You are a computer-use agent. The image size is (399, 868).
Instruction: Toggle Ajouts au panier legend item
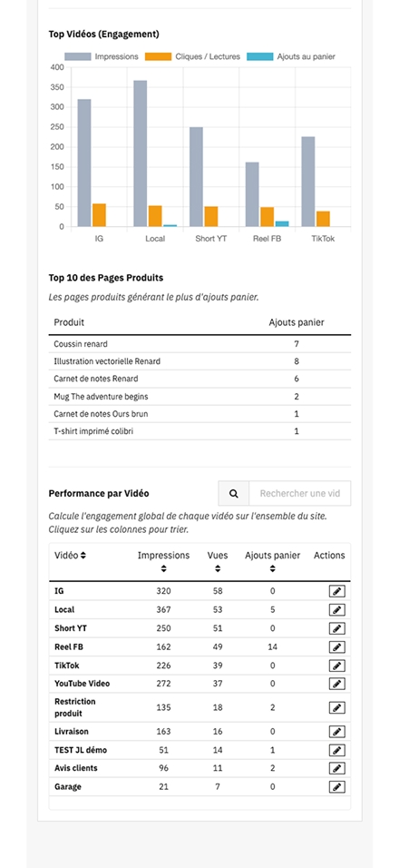[x=291, y=56]
